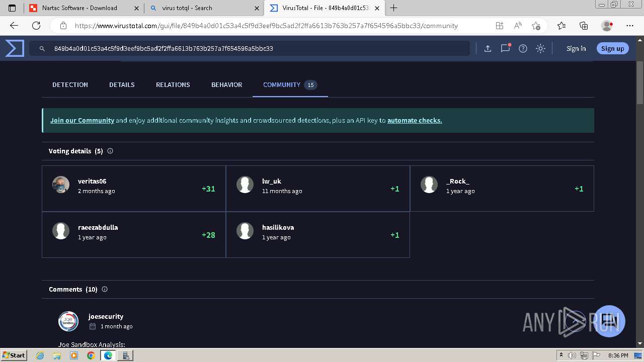Open the Collections icon
The height and width of the screenshot is (362, 644).
[584, 26]
